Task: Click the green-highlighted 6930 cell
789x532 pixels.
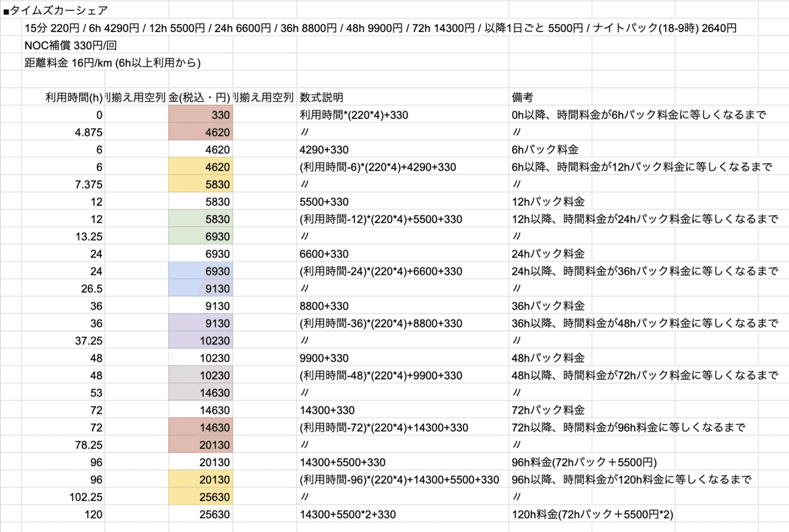Action: click(200, 235)
